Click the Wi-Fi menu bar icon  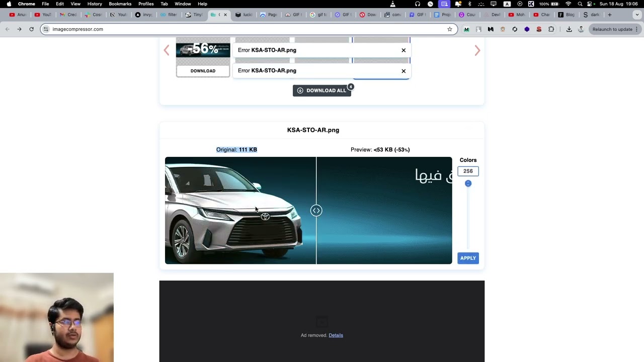click(568, 4)
